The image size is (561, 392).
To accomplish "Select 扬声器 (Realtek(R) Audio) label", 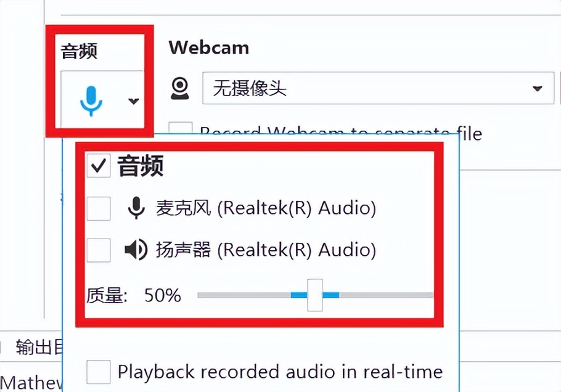I will 266,250.
